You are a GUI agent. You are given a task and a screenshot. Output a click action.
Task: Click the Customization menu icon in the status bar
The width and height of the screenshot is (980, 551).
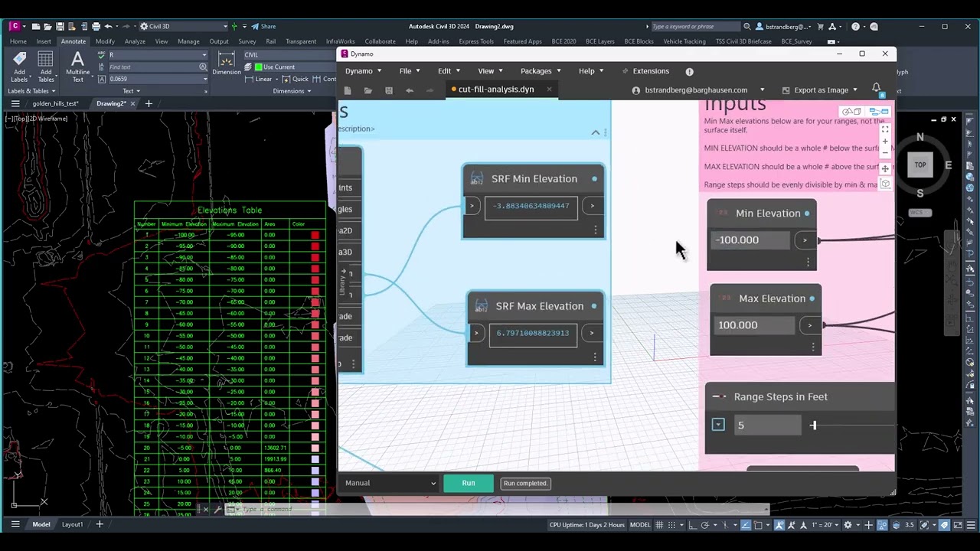pyautogui.click(x=971, y=525)
